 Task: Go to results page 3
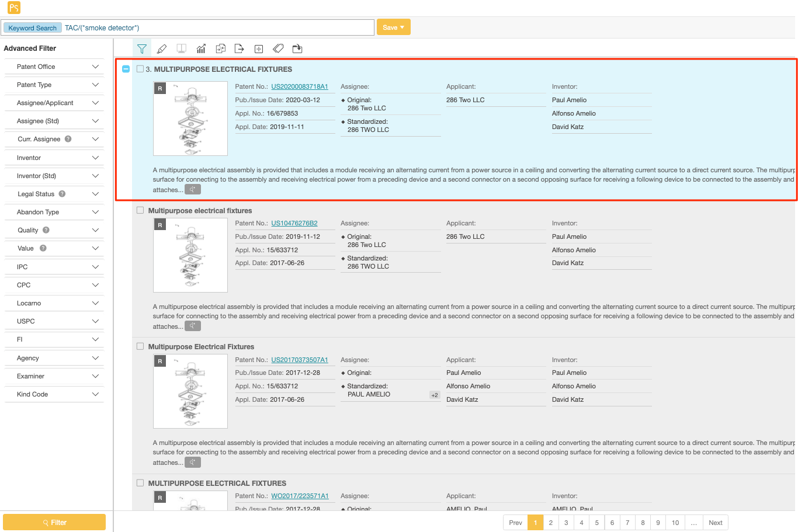pyautogui.click(x=566, y=523)
